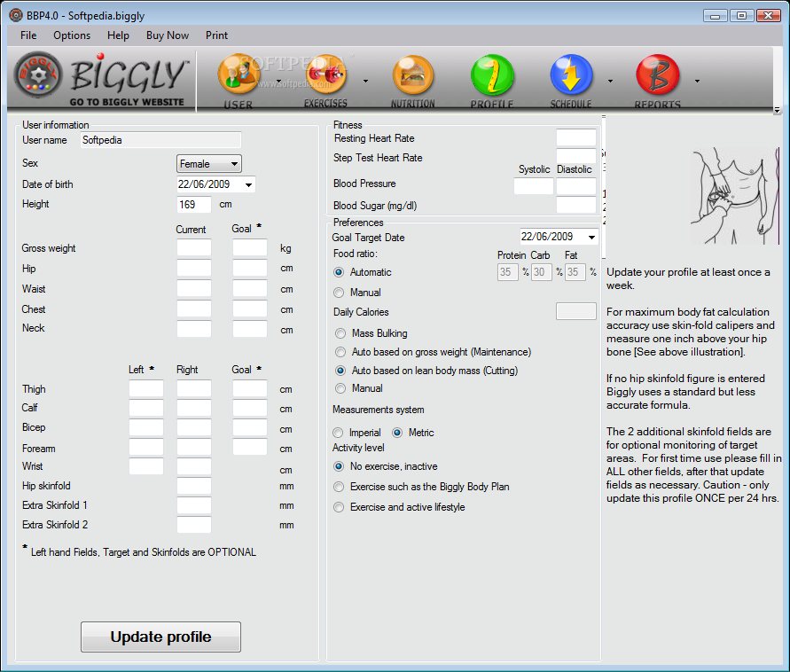
Task: Open the Help menu
Action: tap(118, 35)
